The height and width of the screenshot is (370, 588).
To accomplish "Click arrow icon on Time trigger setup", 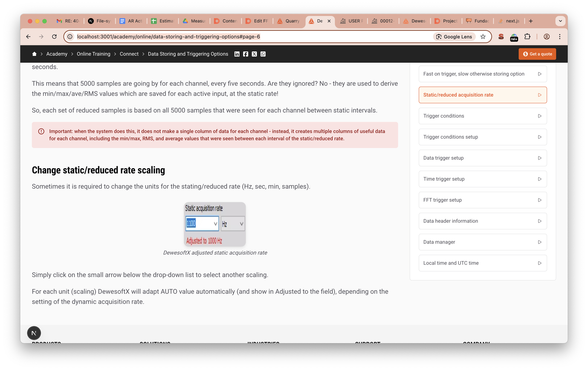I will click(x=540, y=179).
